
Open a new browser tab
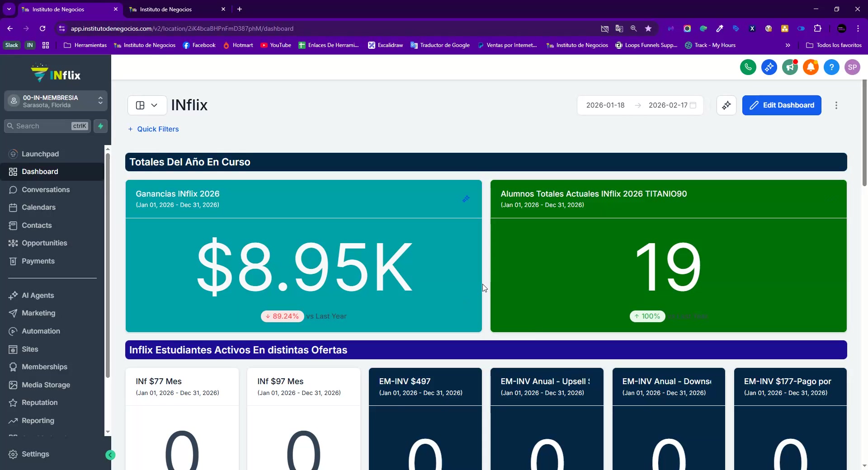240,9
